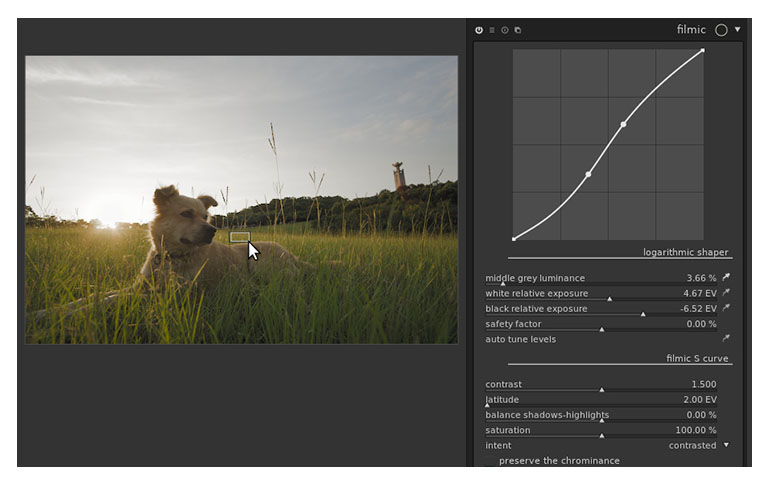Click the contrast slider
Viewport: 770px width, 485px height.
600,385
